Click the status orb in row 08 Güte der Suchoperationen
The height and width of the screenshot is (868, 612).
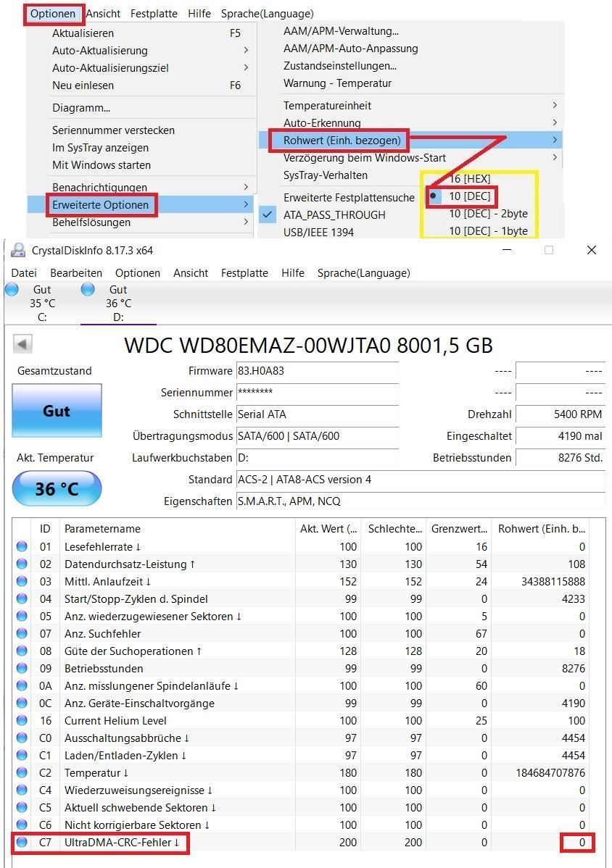coord(22,651)
